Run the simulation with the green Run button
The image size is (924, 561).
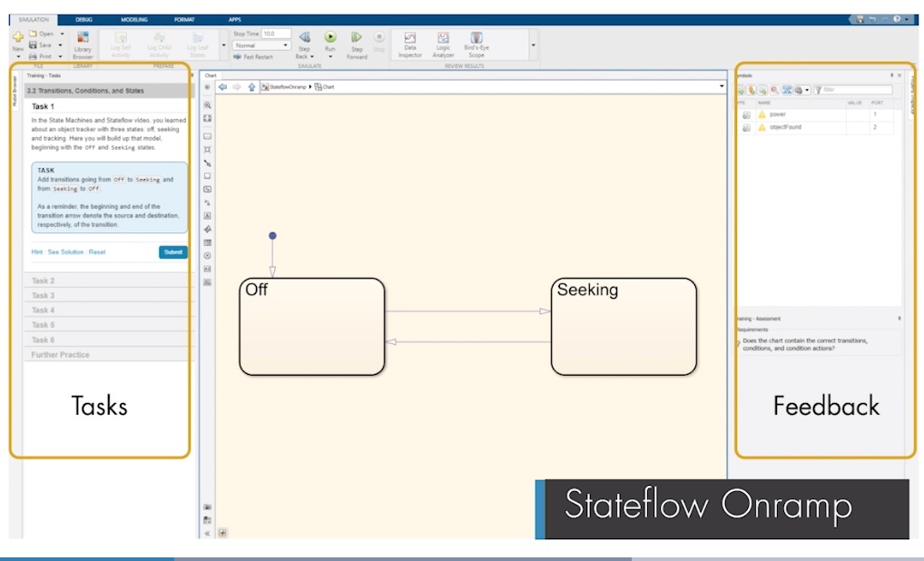click(330, 36)
